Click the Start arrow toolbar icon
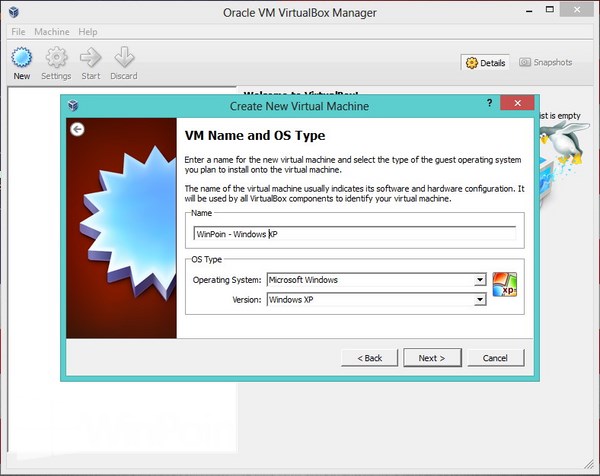600x476 pixels. point(91,57)
